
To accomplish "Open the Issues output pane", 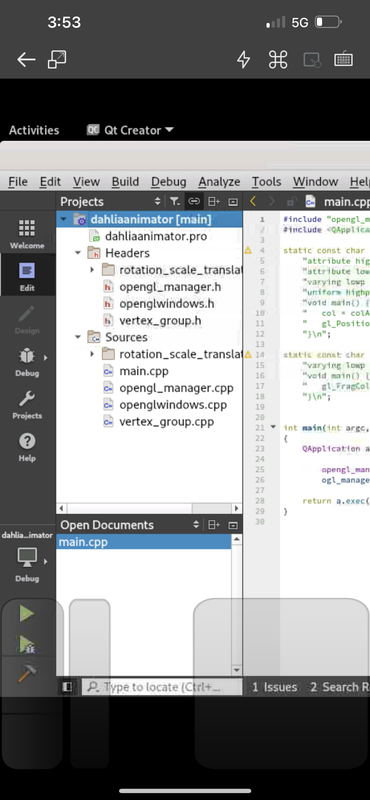I will coord(274,687).
